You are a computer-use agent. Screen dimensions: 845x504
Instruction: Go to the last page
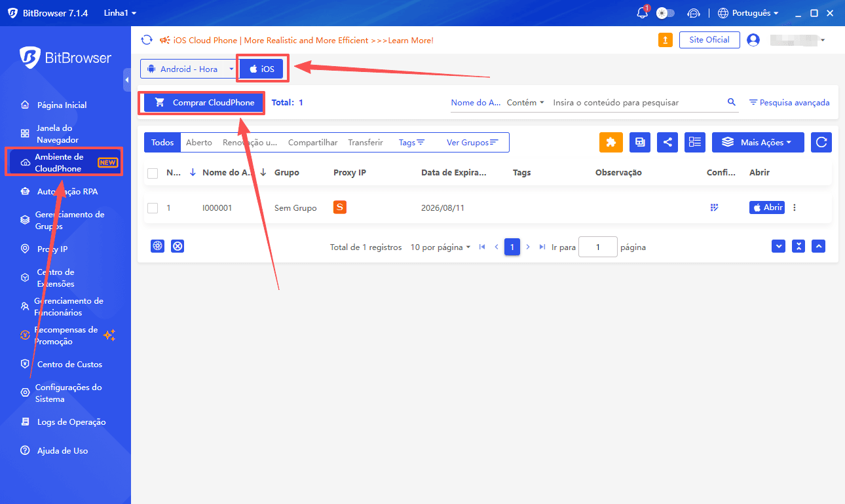click(542, 247)
